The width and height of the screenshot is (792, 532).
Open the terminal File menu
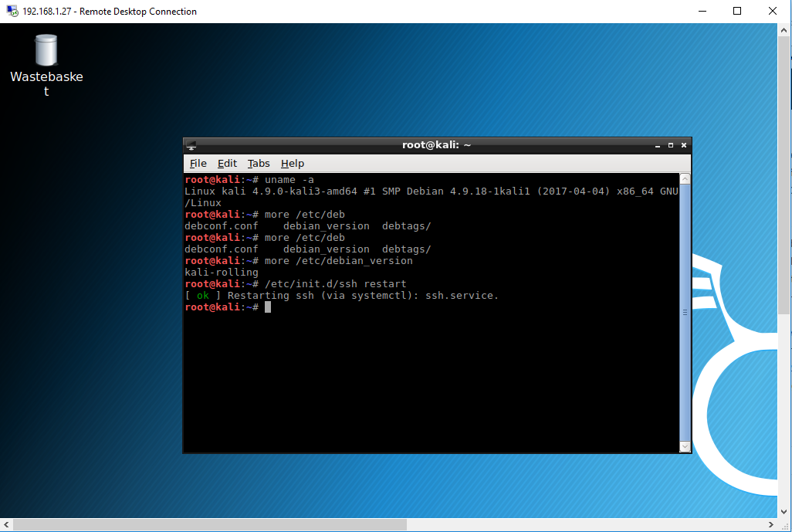pos(198,163)
